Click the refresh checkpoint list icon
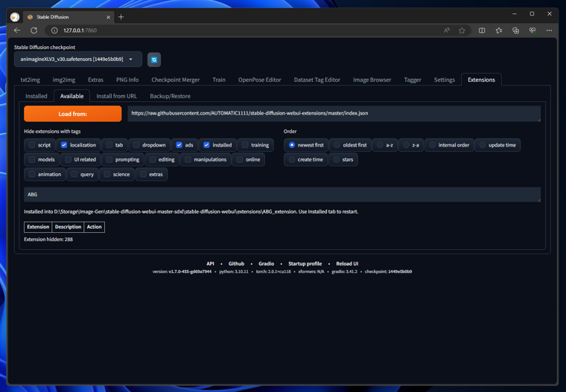Image resolution: width=566 pixels, height=392 pixels. (154, 60)
